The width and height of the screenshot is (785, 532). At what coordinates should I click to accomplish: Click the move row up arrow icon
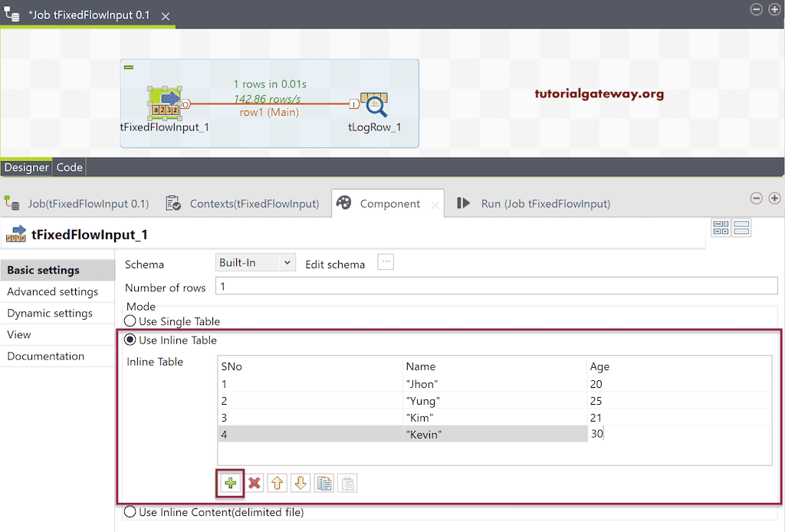pyautogui.click(x=276, y=482)
